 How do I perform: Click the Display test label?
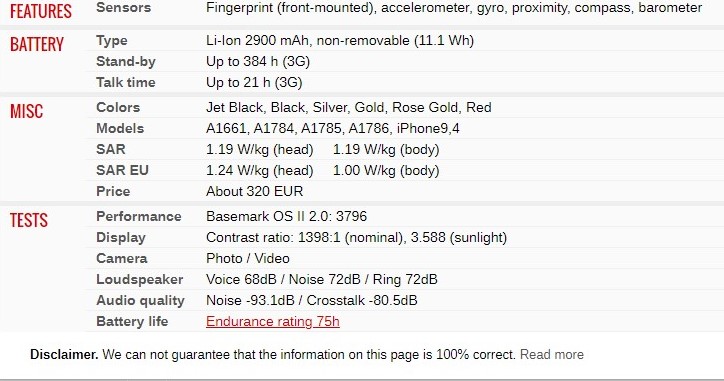click(x=121, y=237)
